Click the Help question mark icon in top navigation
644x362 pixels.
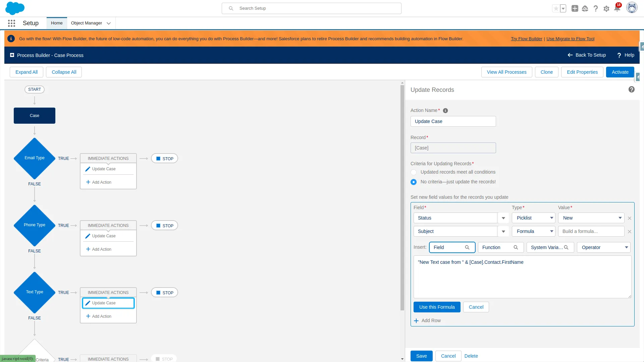point(596,8)
